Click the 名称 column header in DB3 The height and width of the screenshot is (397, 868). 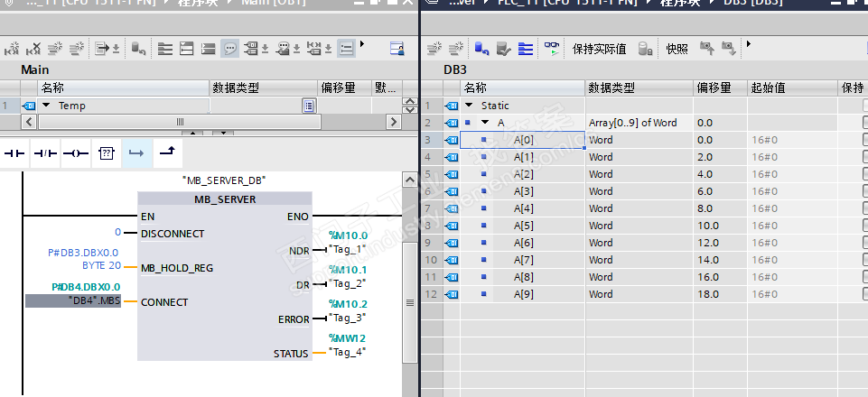[522, 88]
